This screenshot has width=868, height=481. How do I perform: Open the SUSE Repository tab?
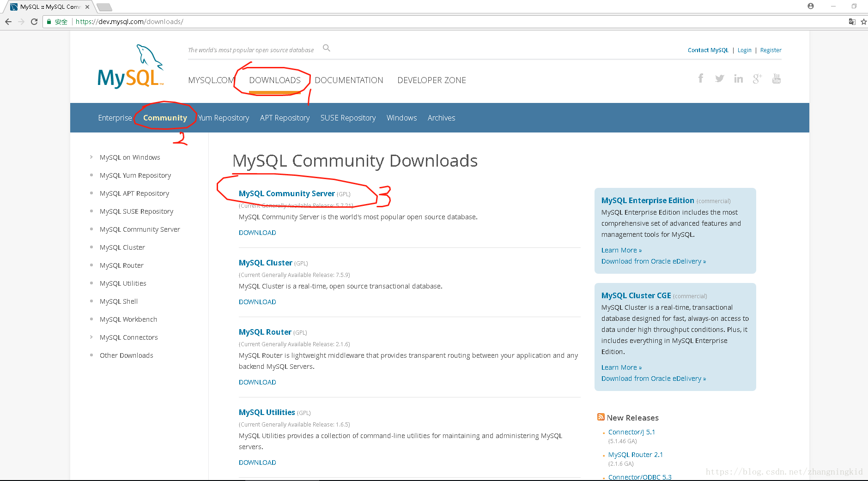[x=348, y=118]
